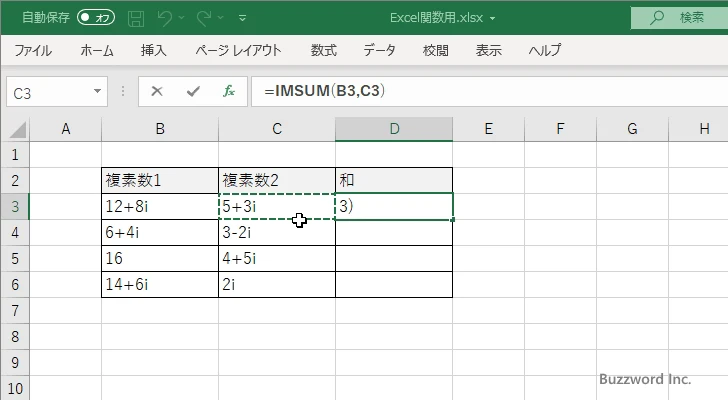Click the editing cell D3 showing 3)
This screenshot has width=728, height=400.
(x=394, y=206)
